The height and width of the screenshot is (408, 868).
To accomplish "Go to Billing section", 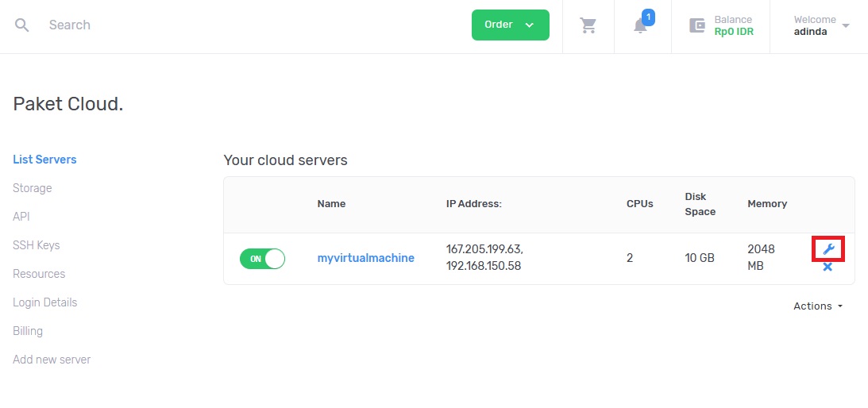I will (x=28, y=331).
